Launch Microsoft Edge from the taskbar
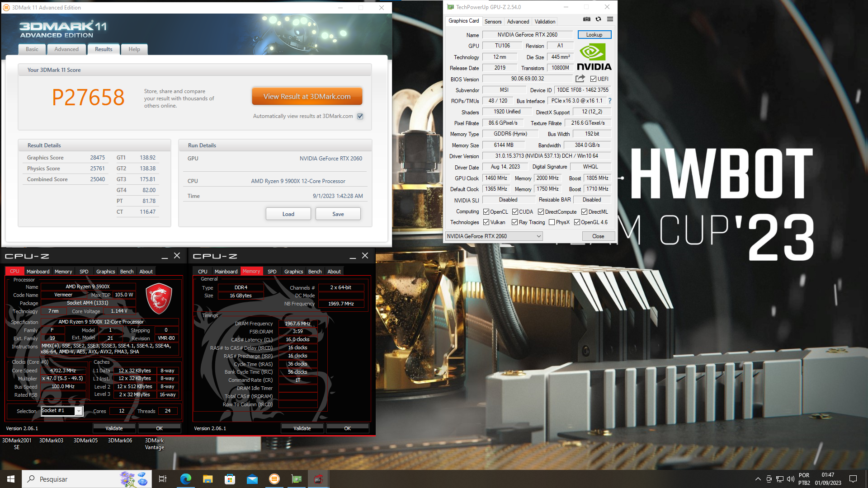 [185, 479]
